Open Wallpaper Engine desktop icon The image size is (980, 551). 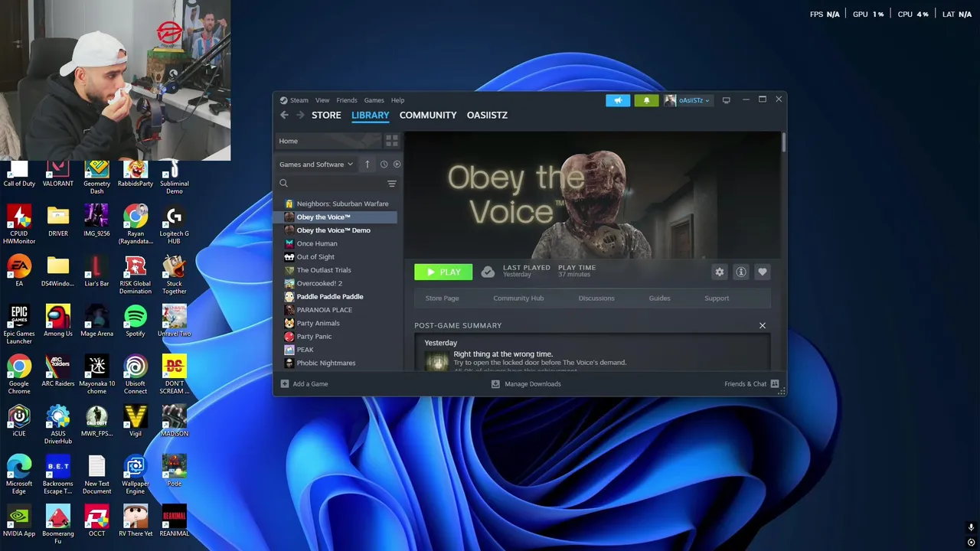coord(136,475)
